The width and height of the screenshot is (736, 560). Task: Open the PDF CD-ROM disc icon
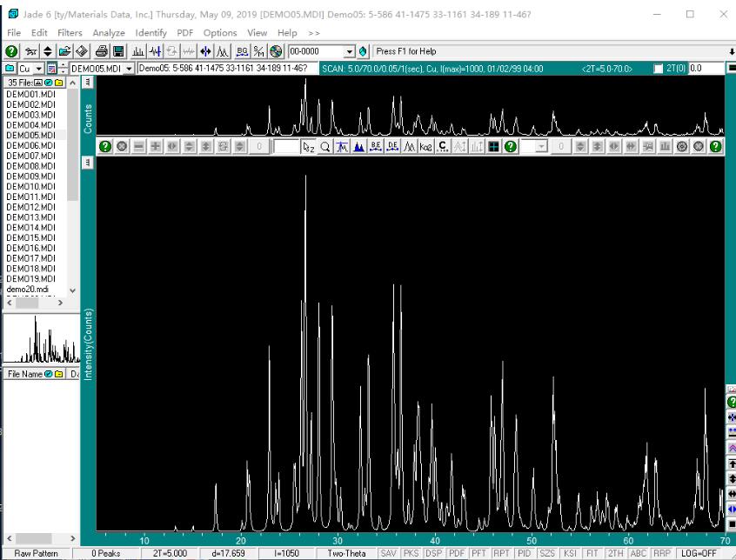[276, 51]
